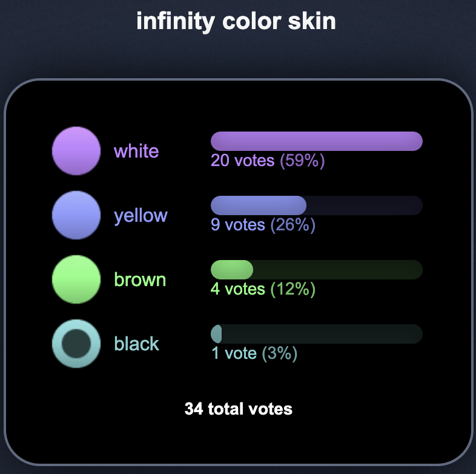Select the purple white option circle

(76, 151)
